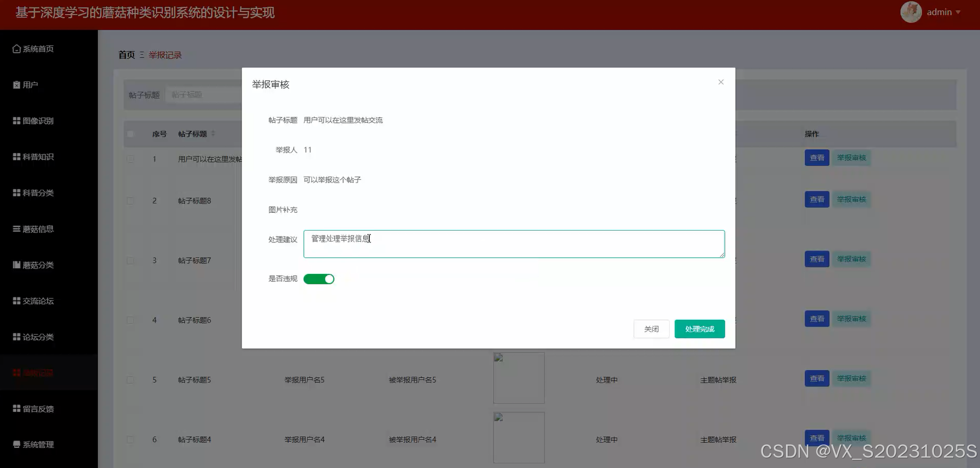This screenshot has width=980, height=468.
Task: Click 查看 button for 帖子标题7
Action: (817, 259)
